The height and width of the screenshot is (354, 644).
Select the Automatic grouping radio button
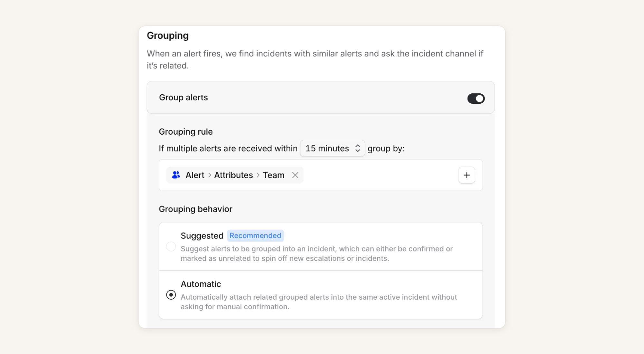coord(171,295)
